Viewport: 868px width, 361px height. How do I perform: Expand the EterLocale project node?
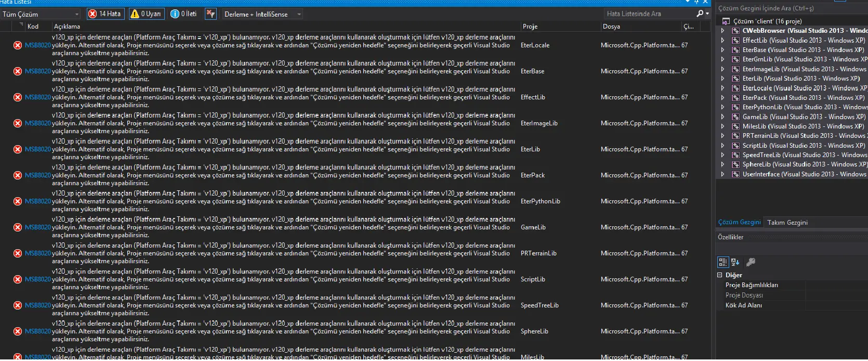[722, 88]
